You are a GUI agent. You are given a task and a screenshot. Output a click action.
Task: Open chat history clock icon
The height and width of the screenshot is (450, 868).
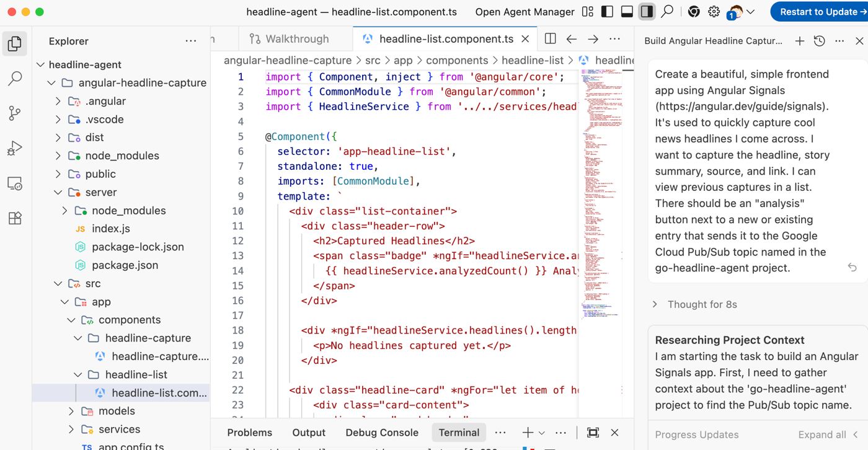click(x=819, y=42)
